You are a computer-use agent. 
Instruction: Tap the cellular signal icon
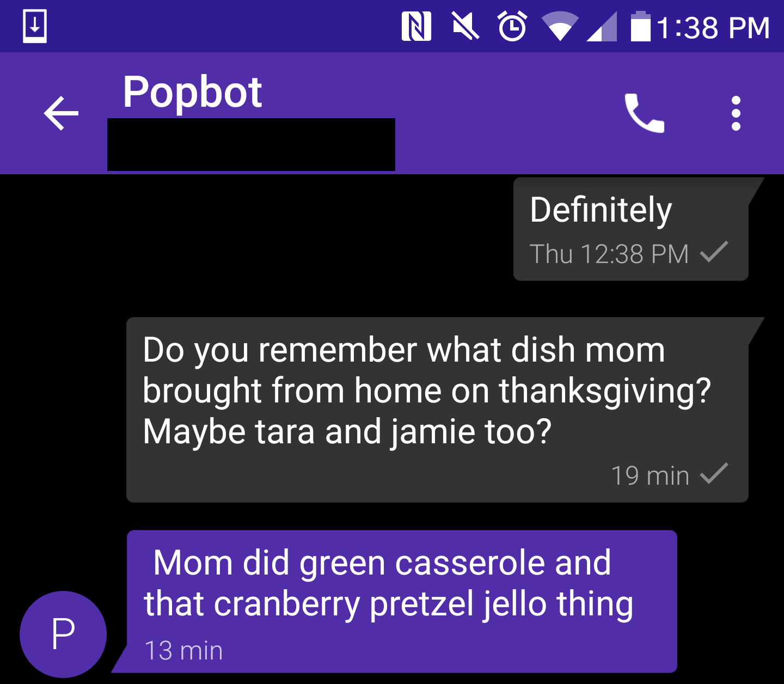(602, 26)
